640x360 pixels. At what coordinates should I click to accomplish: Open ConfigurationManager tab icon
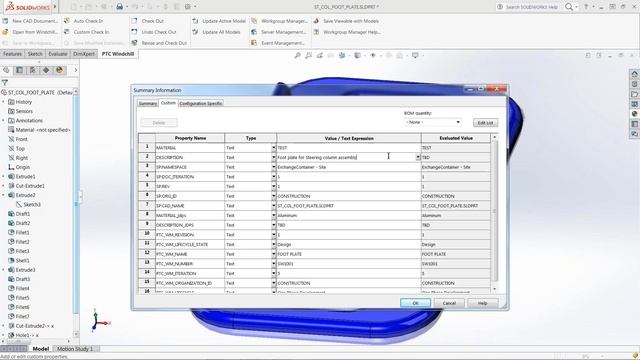[33, 70]
